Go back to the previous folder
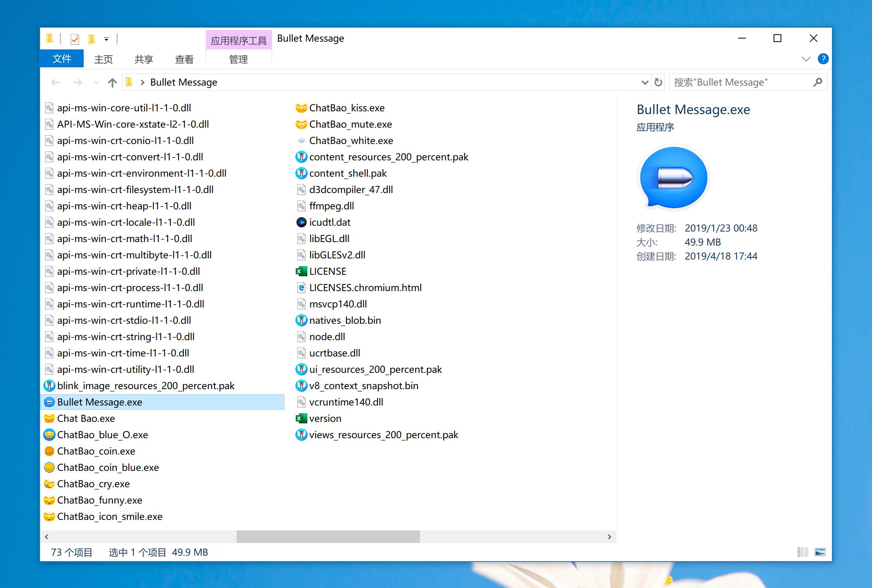The height and width of the screenshot is (588, 872). [55, 82]
